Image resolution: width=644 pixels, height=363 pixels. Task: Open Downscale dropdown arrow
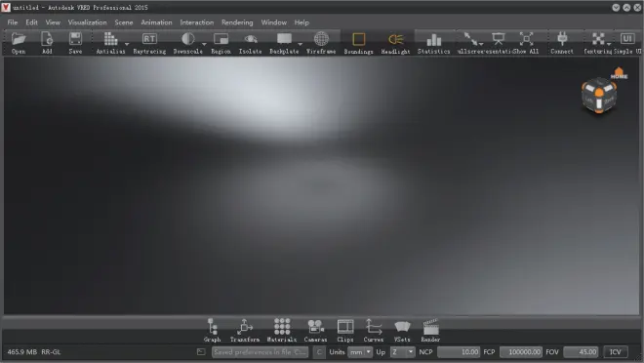click(x=204, y=44)
